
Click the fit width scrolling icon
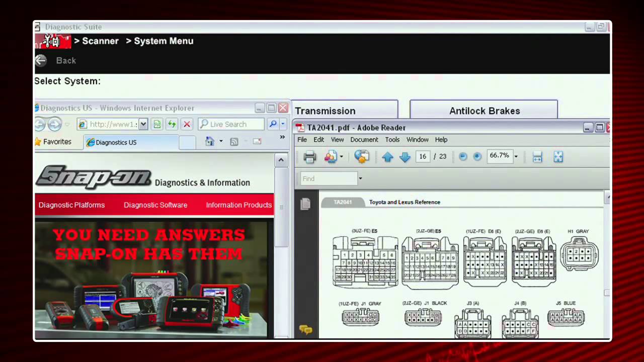537,157
